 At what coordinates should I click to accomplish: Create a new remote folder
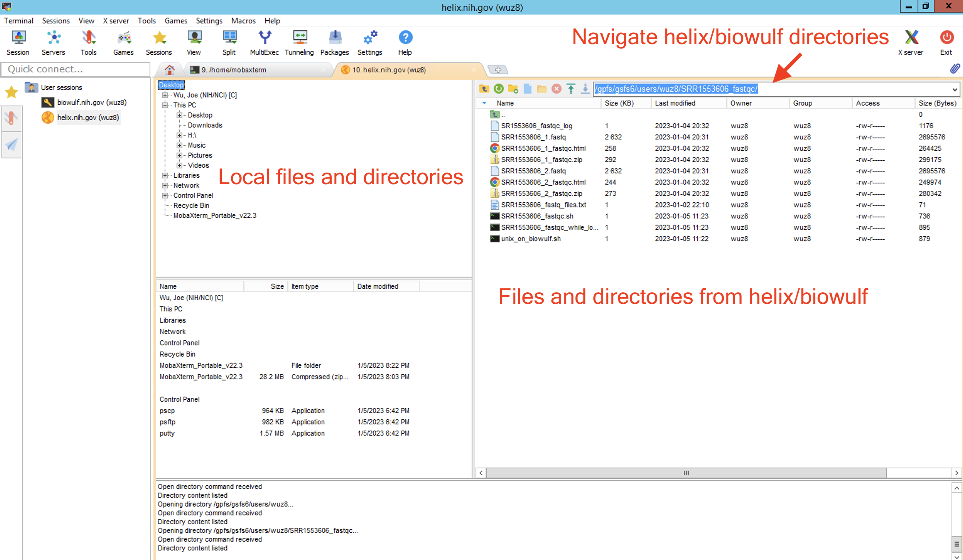(513, 89)
